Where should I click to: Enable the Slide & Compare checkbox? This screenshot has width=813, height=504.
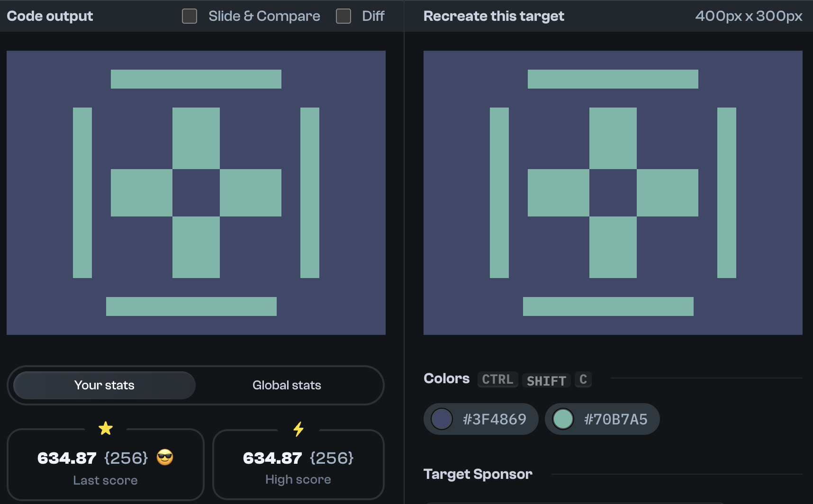pyautogui.click(x=189, y=16)
